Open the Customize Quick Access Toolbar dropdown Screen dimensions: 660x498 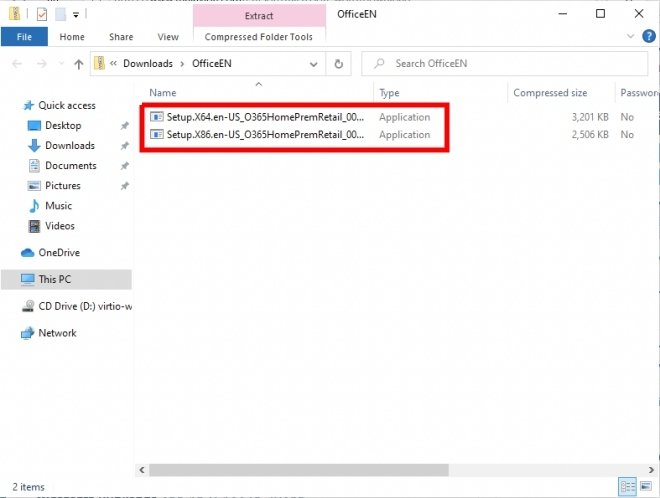coord(76,15)
